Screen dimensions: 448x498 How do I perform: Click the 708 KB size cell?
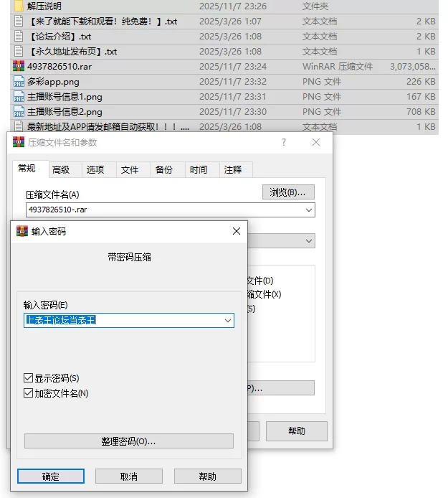pyautogui.click(x=421, y=112)
